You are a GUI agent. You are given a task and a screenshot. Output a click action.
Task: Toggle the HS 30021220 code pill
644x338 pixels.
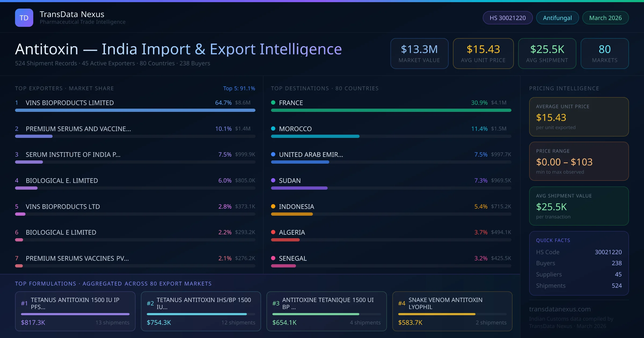[x=507, y=18]
